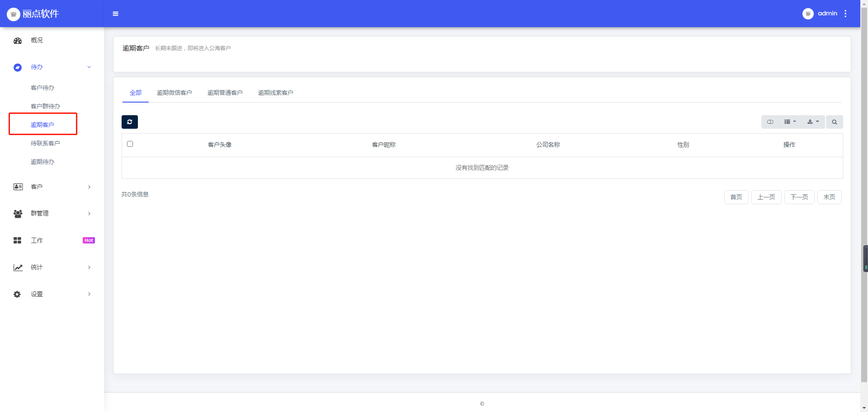Click the 客户 ID card icon

coord(18,187)
